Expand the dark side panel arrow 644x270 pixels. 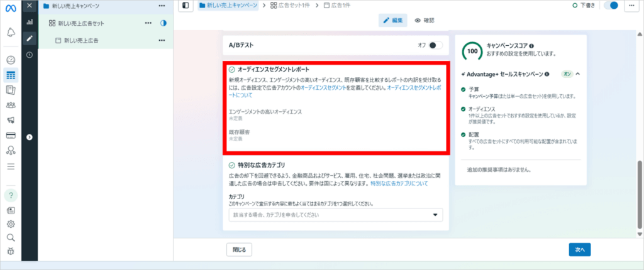[29, 137]
